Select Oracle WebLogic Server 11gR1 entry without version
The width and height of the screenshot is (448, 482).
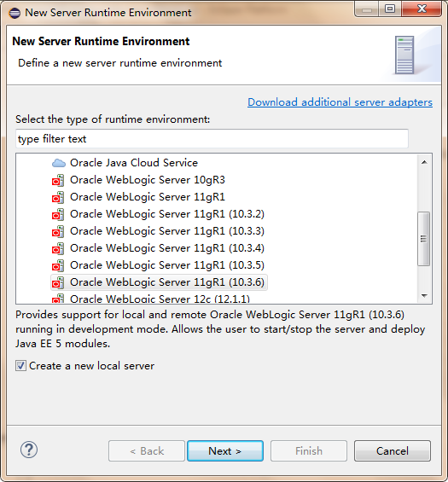pyautogui.click(x=148, y=197)
